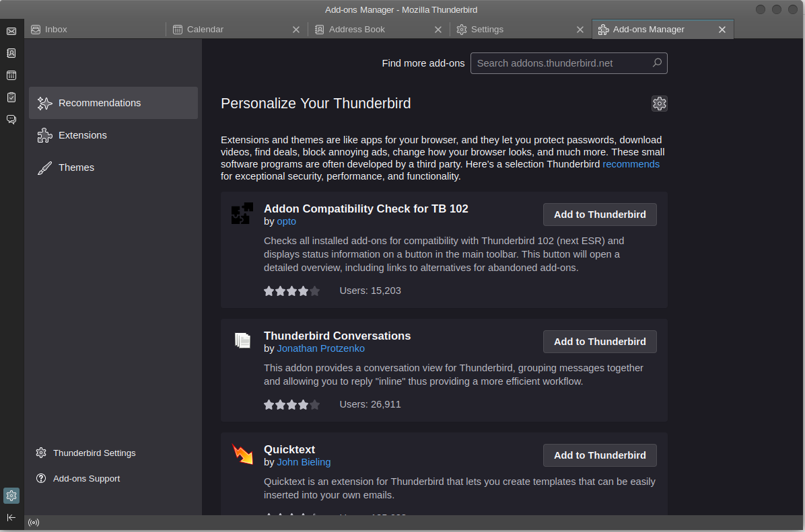Open Calendar icon in spaces toolbar
This screenshot has height=532, width=805.
11,75
